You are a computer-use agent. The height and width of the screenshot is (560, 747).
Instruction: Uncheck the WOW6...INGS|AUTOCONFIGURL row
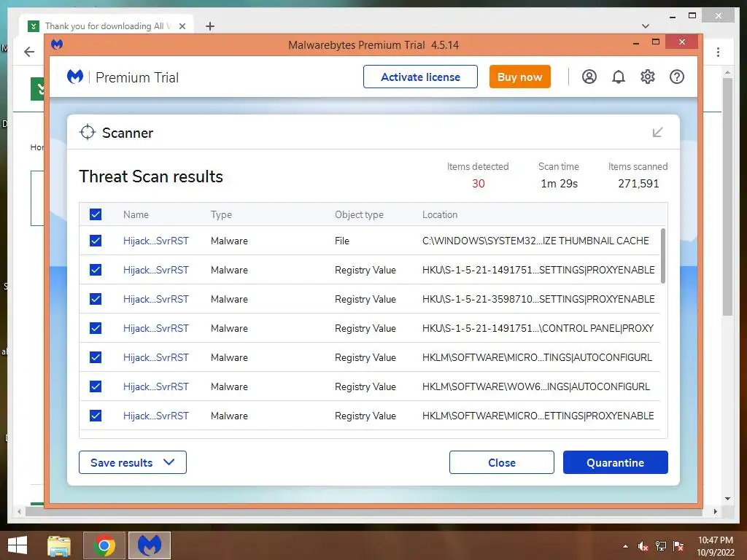[96, 386]
